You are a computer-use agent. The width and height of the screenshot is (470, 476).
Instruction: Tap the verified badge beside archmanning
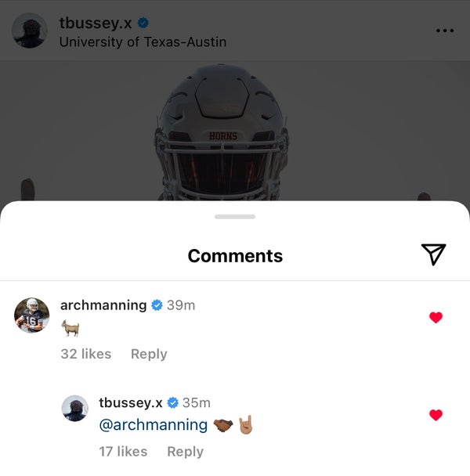(x=157, y=305)
